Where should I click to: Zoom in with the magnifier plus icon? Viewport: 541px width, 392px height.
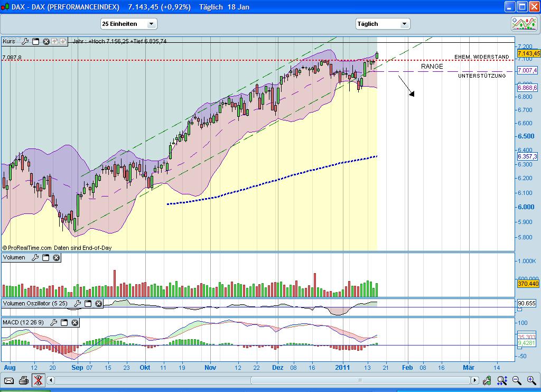[x=531, y=380]
